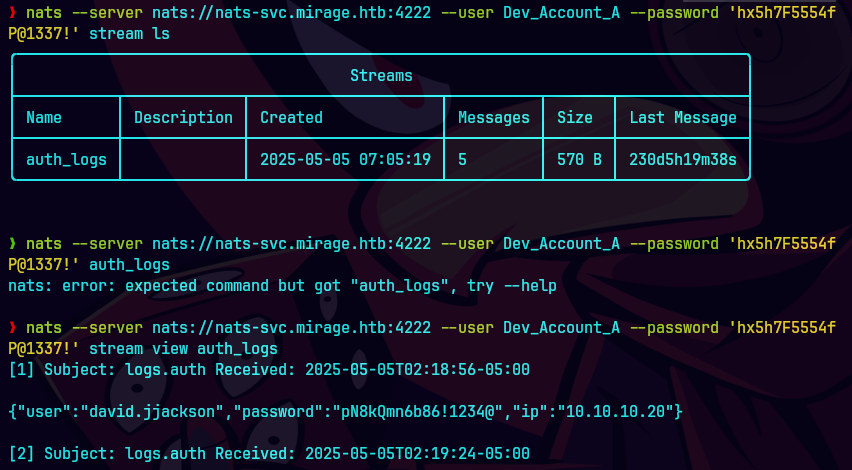Click the timestamp '2025-05-05T02:19:24-05:00'
Screen dimensions: 852x470
pyautogui.click(x=417, y=453)
